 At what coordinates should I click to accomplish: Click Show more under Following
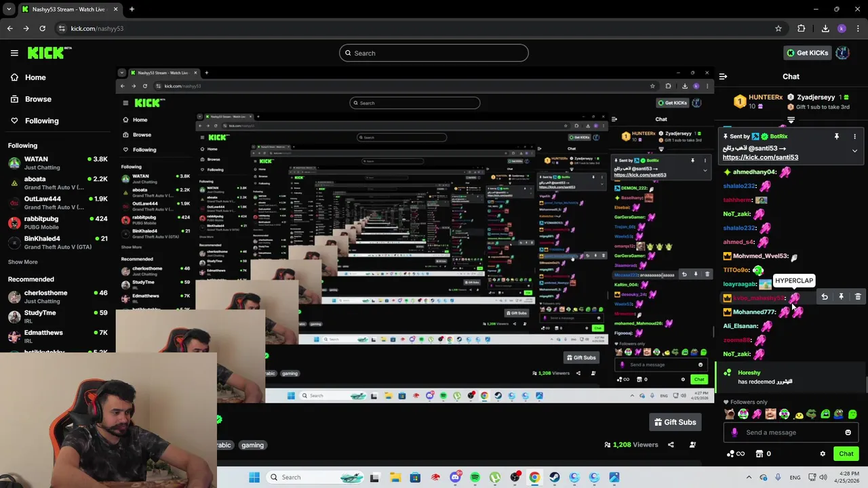23,262
